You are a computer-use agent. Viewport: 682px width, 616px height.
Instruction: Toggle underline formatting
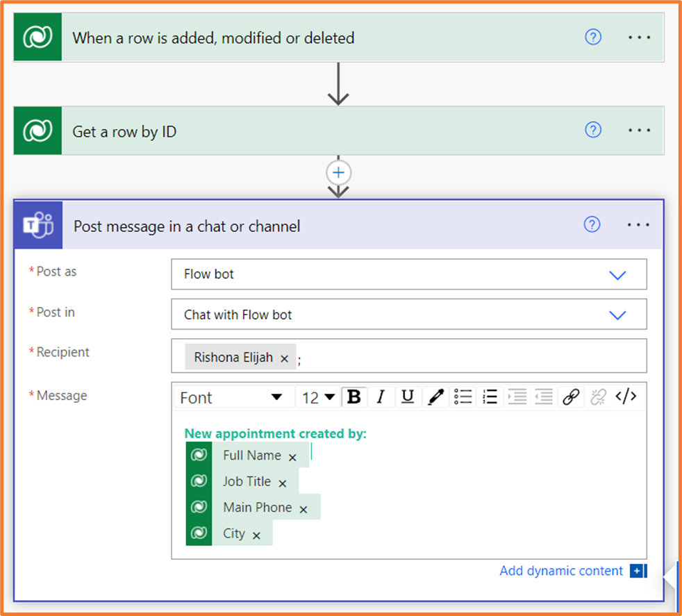pos(408,397)
